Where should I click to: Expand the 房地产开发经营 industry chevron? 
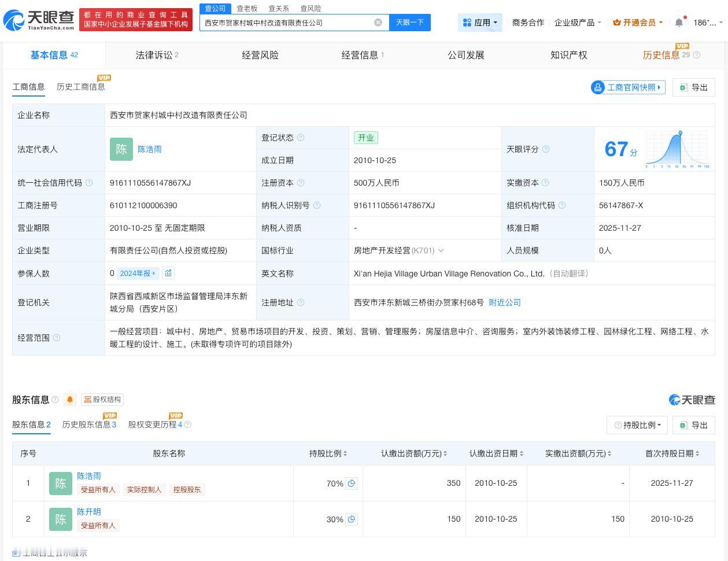441,250
